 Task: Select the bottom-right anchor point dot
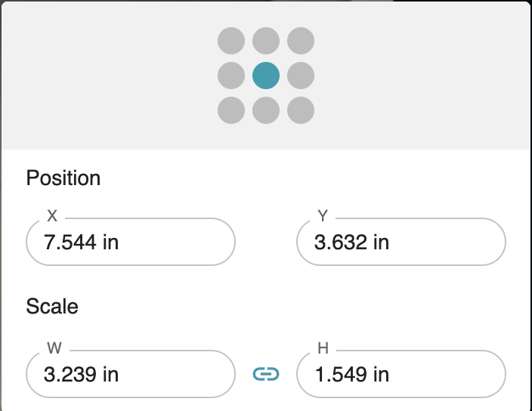point(301,110)
